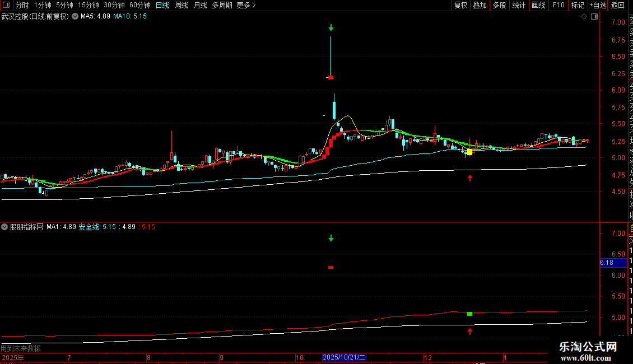The height and width of the screenshot is (364, 633).
Task: Click the 返回 back button
Action: coord(618,5)
